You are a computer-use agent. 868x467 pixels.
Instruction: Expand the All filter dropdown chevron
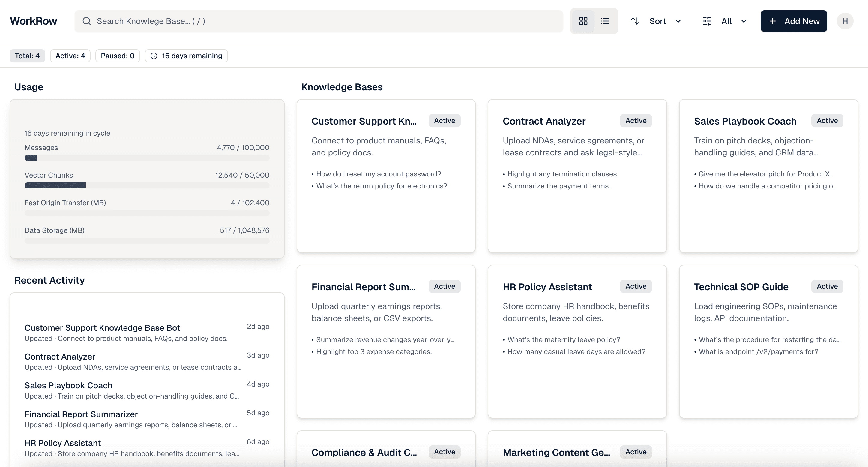744,21
